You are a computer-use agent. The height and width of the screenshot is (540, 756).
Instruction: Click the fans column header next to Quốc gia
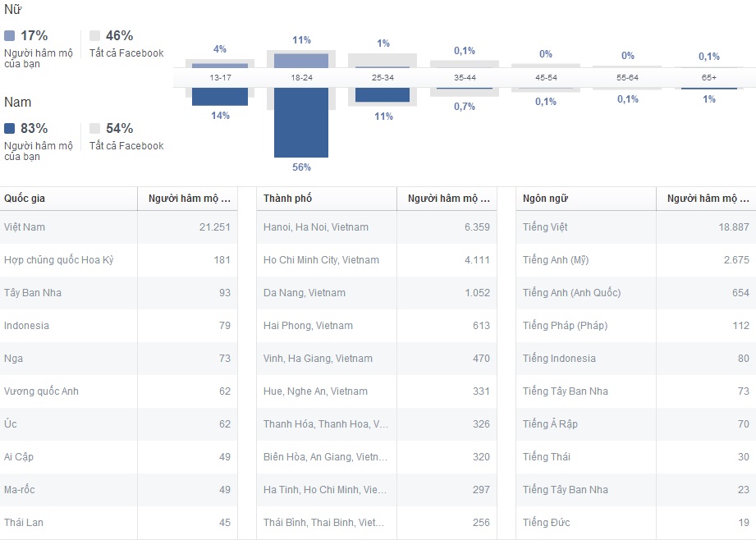click(x=189, y=199)
